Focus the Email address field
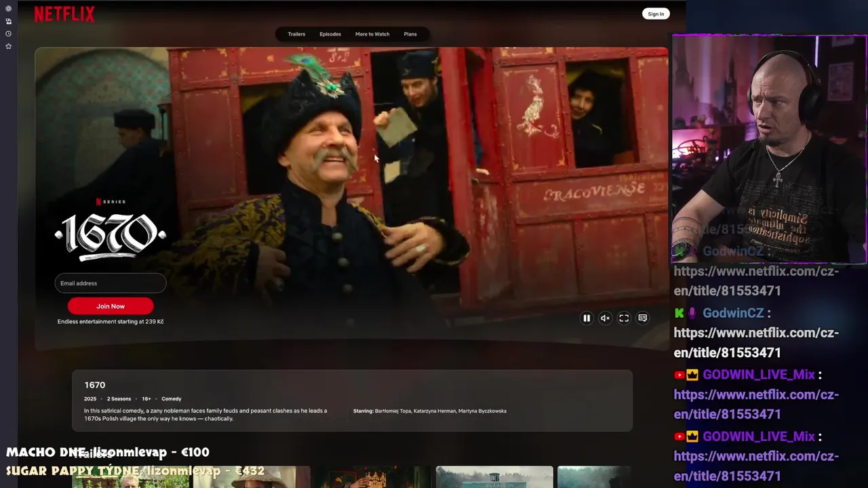This screenshot has width=868, height=488. click(x=111, y=283)
